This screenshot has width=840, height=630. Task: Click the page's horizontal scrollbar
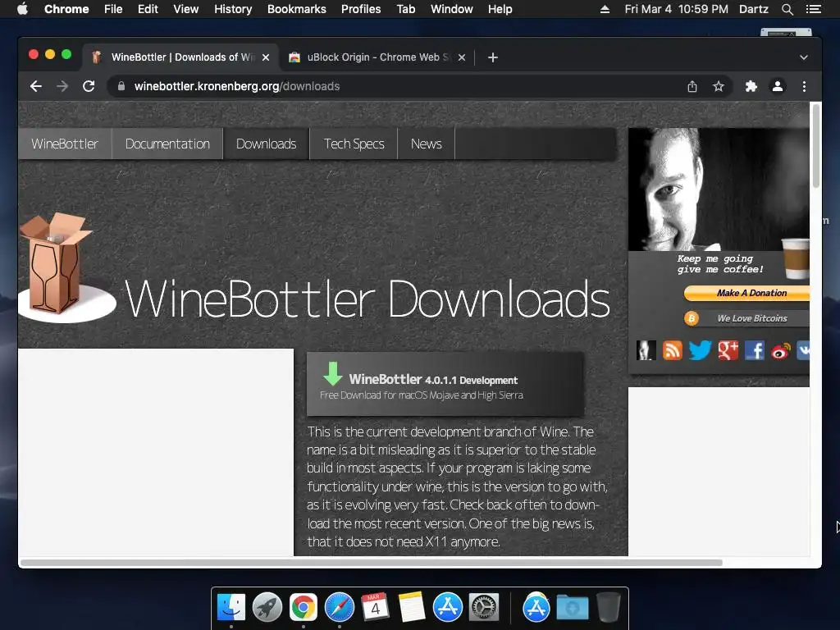click(372, 563)
